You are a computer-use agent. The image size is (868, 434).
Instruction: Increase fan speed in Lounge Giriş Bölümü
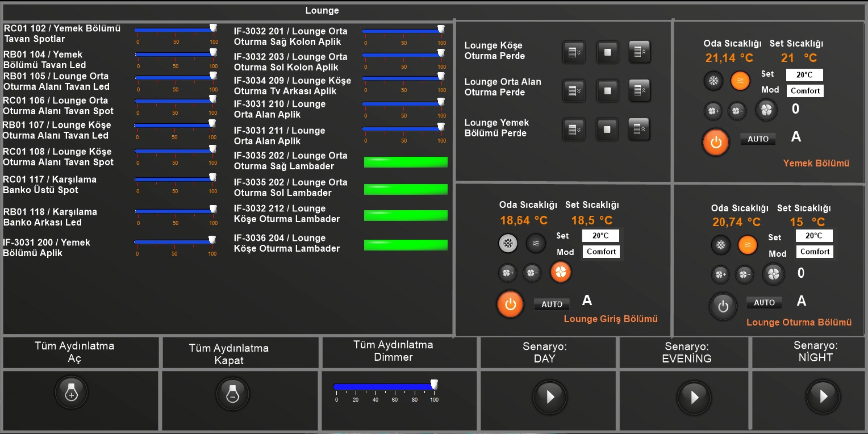point(507,273)
